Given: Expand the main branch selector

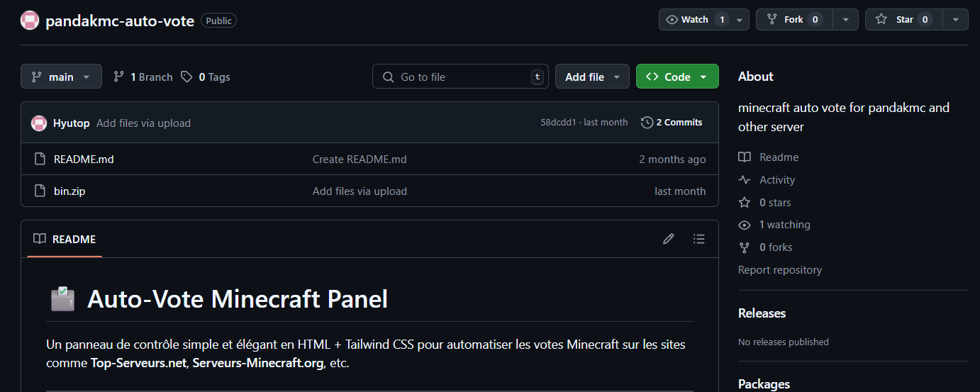Looking at the screenshot, I should tap(61, 77).
